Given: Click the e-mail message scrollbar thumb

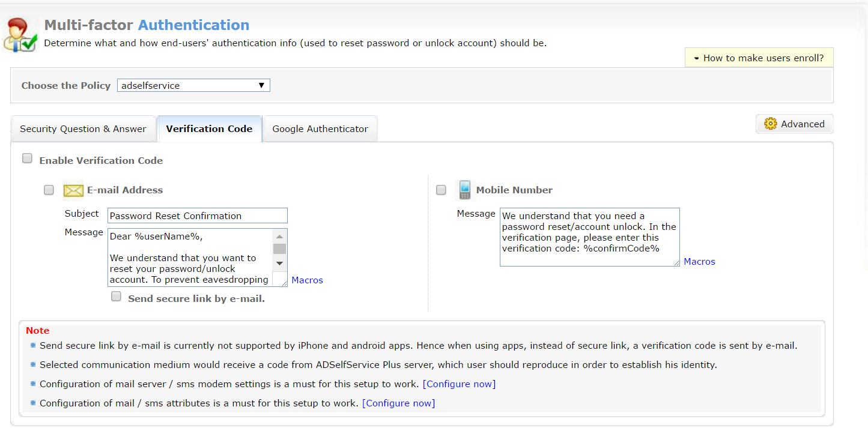Looking at the screenshot, I should pyautogui.click(x=279, y=249).
